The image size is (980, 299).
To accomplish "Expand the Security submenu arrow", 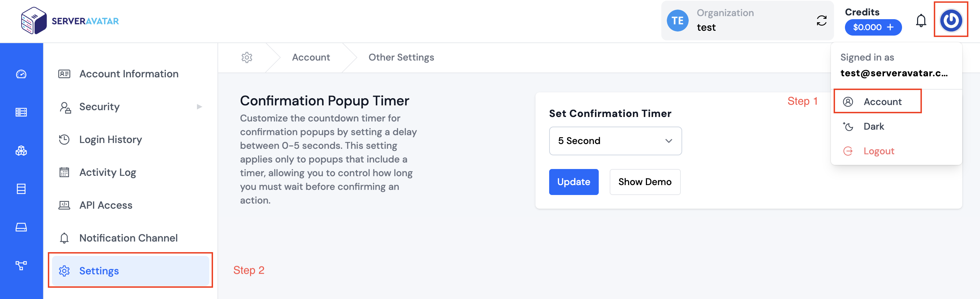I will point(199,107).
